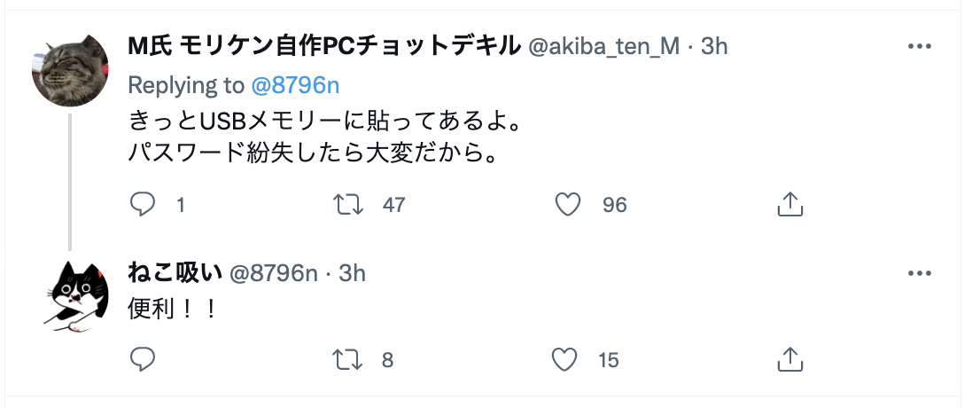Like the tweet with 96 likes
The height and width of the screenshot is (408, 980).
pyautogui.click(x=567, y=205)
